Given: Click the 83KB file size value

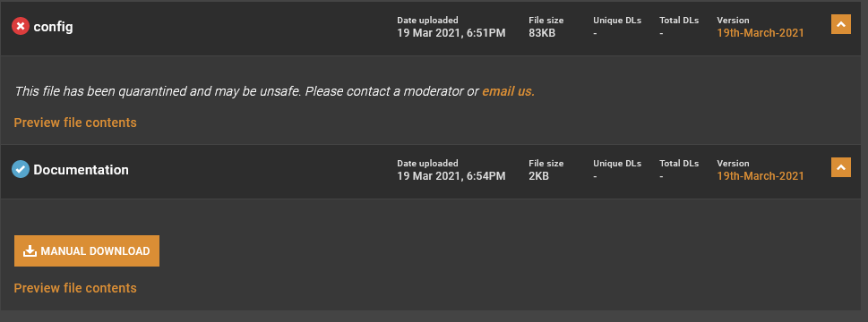Looking at the screenshot, I should [542, 33].
